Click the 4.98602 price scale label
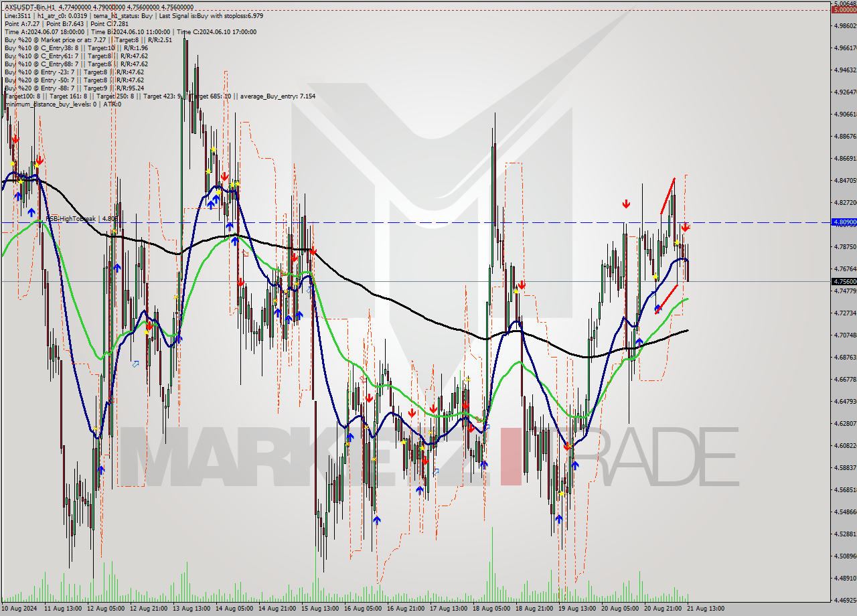The width and height of the screenshot is (857, 616). [x=844, y=25]
